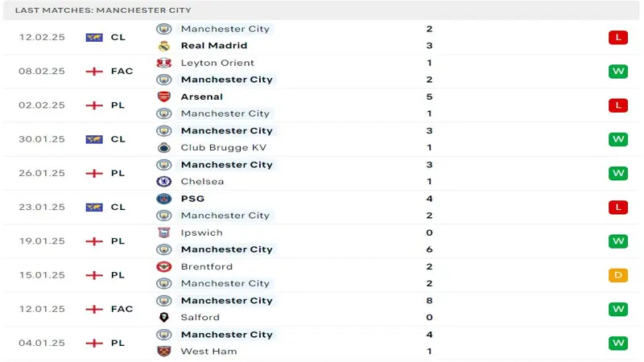Screen dimensions: 644x362
Task: Click the Club Brugge KV crest
Action: pyautogui.click(x=164, y=147)
